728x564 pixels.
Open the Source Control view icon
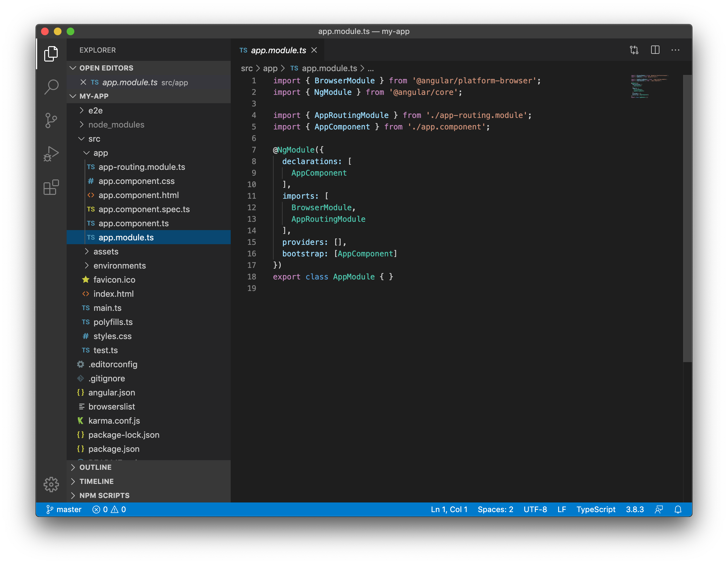coord(51,120)
